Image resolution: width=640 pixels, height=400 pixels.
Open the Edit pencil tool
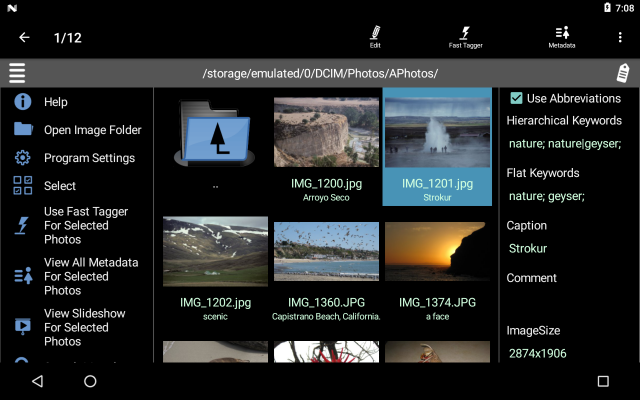click(x=375, y=37)
